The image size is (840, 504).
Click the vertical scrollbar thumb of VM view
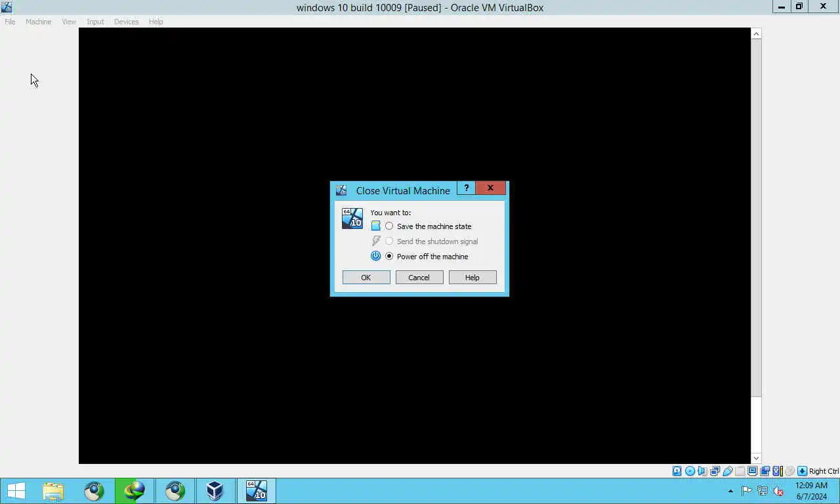(x=756, y=218)
